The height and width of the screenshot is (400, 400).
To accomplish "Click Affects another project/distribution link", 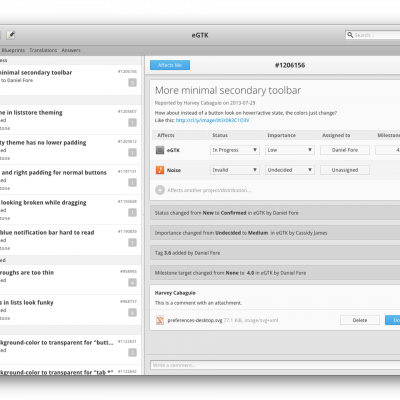I will pyautogui.click(x=209, y=190).
